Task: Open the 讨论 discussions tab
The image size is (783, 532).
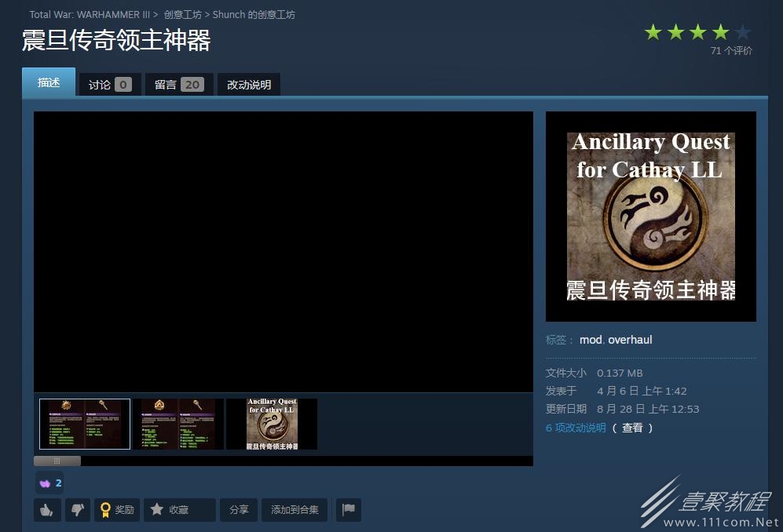Action: (110, 84)
